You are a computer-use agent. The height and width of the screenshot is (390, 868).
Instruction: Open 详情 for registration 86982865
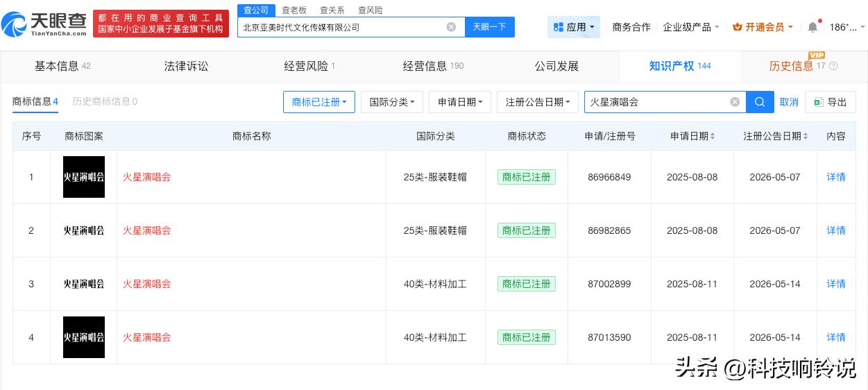point(836,230)
